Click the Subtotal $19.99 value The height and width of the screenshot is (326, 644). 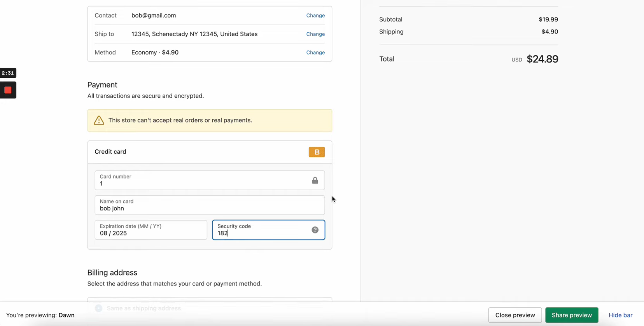pos(548,19)
